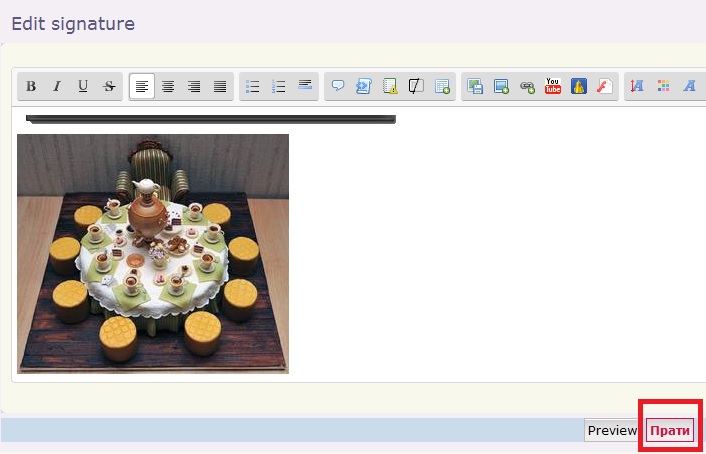Align text to the right

click(194, 86)
